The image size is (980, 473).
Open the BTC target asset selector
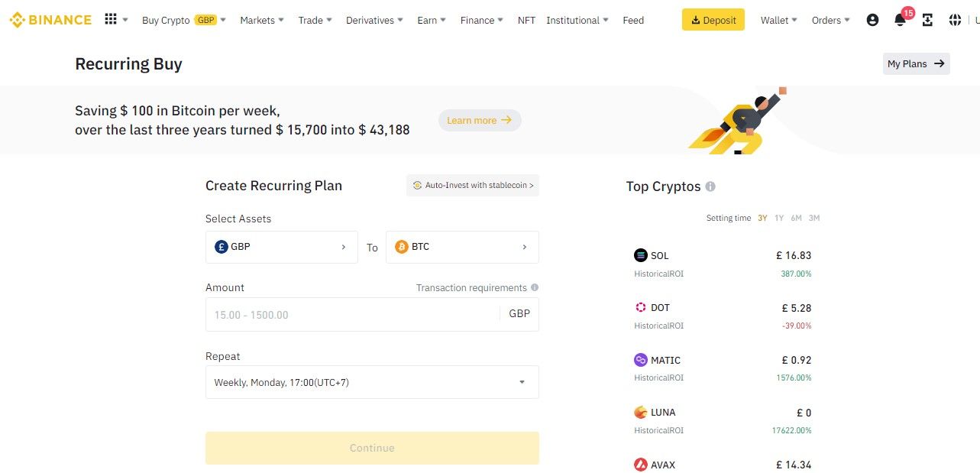coord(462,247)
